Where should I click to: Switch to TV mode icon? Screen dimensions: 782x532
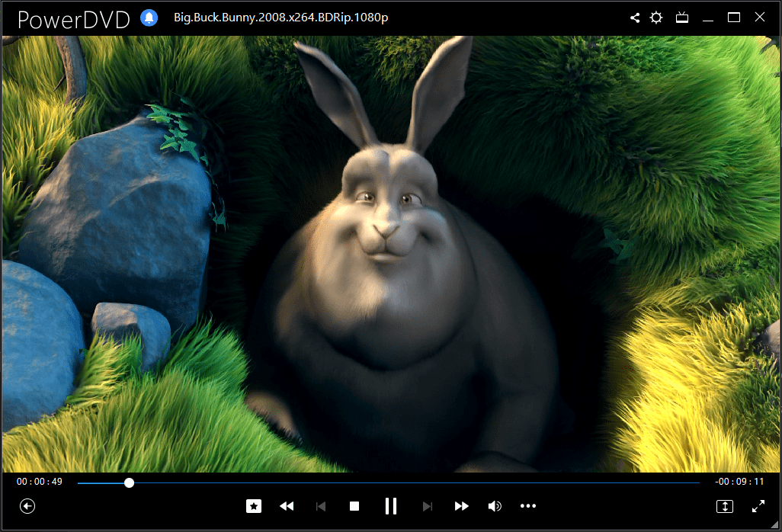click(681, 18)
